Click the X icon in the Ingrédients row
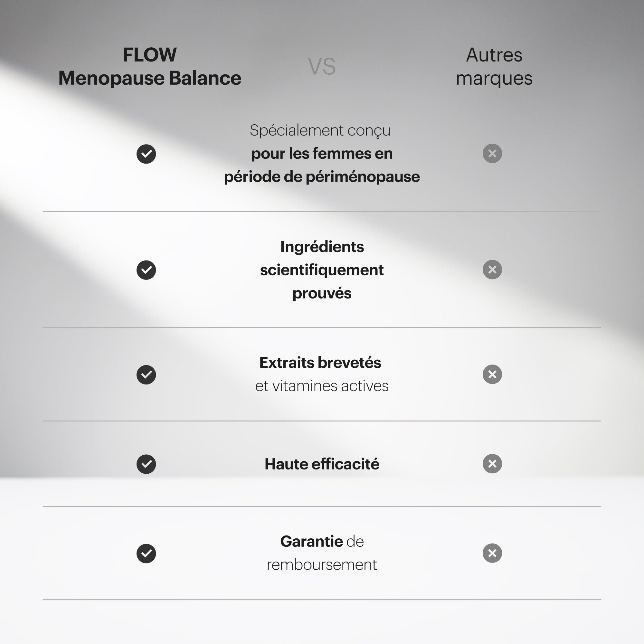The width and height of the screenshot is (644, 644). click(492, 269)
